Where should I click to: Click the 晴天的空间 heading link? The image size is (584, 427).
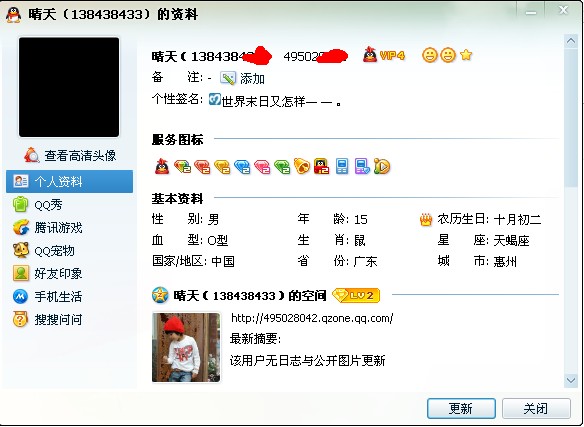pyautogui.click(x=250, y=295)
